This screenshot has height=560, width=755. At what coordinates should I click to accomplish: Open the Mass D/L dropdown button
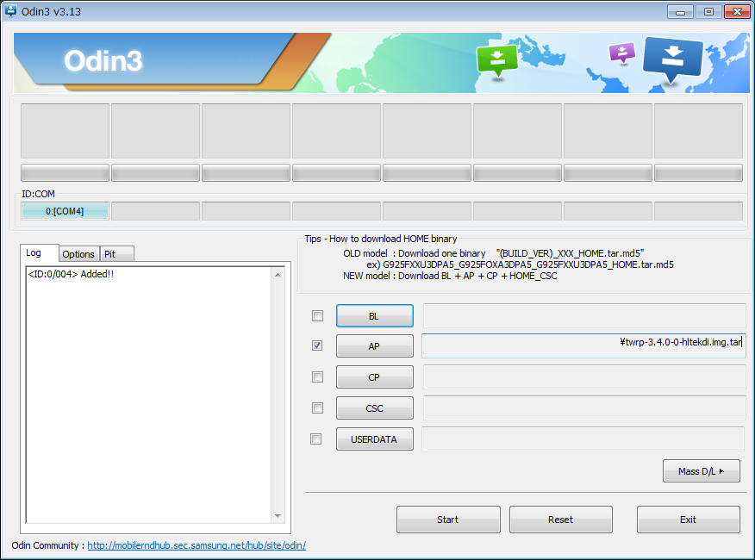[x=701, y=471]
